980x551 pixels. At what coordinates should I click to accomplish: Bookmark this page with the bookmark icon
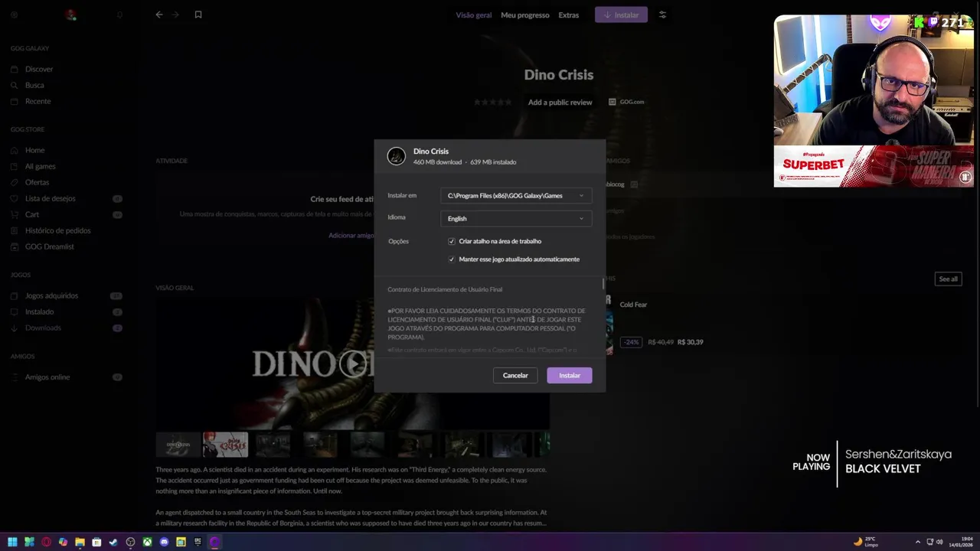[198, 15]
